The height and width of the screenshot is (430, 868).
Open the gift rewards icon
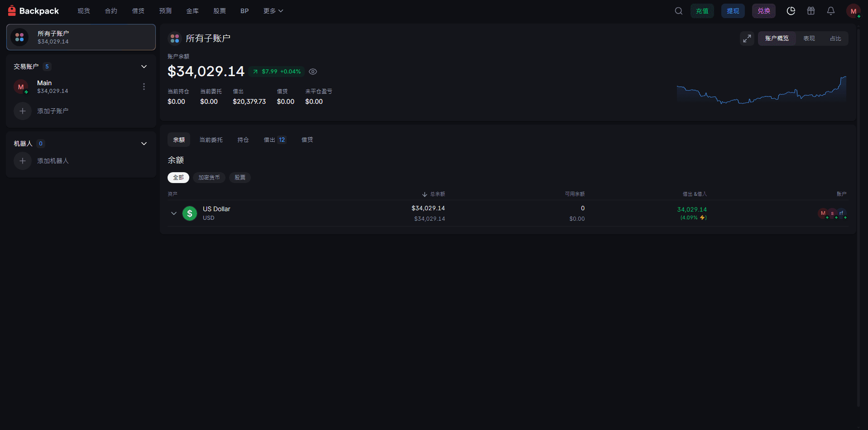click(811, 11)
